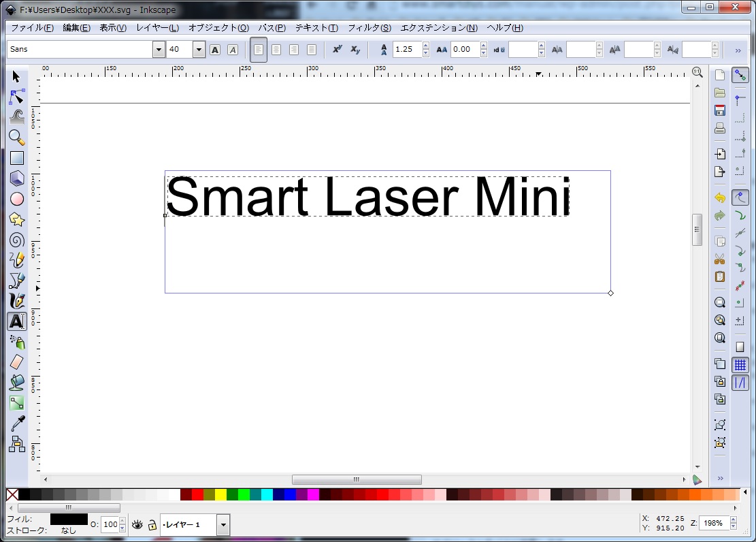
Task: Click the Save document icon
Action: [720, 110]
